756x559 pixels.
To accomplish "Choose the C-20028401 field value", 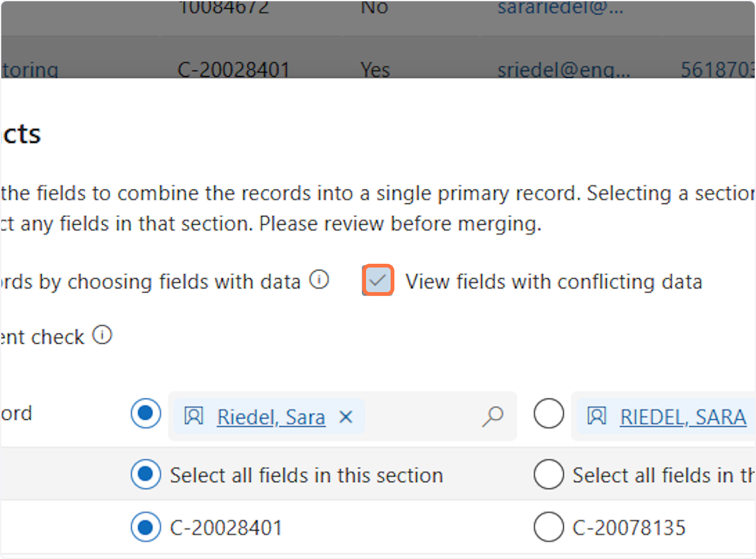I will tap(146, 528).
